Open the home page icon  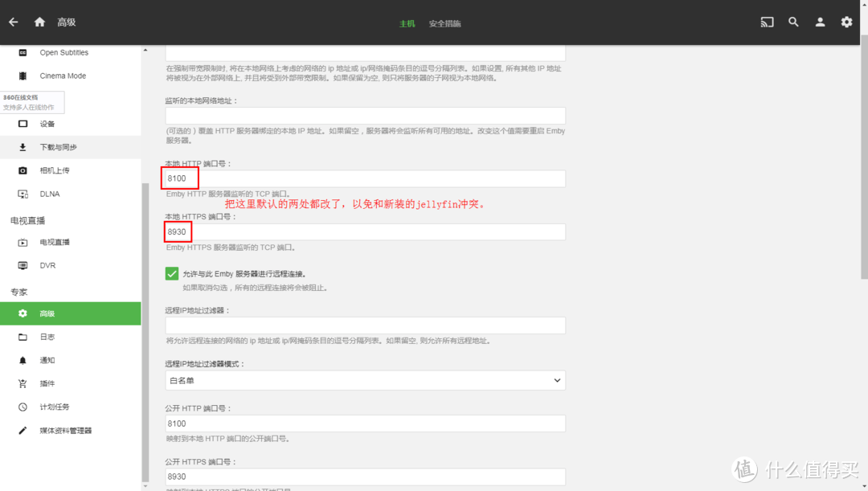[x=39, y=23]
